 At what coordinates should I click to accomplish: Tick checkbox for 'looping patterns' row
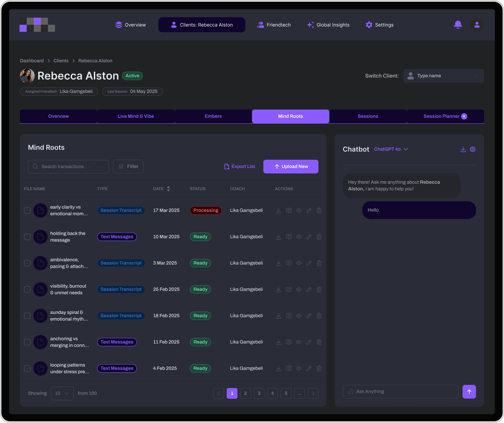tap(27, 368)
